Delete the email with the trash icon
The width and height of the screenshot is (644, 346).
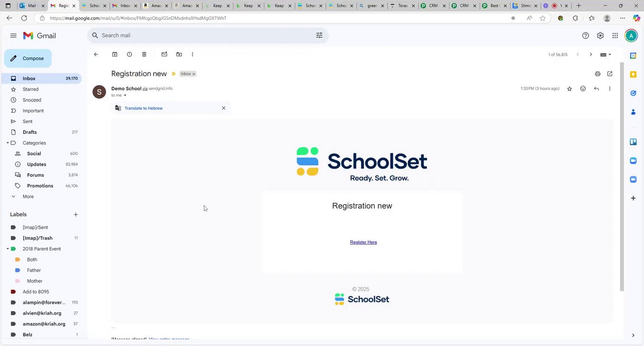[144, 54]
